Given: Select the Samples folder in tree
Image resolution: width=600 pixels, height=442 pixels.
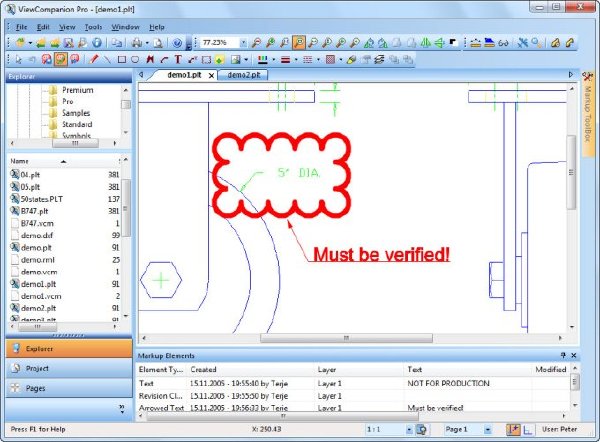Looking at the screenshot, I should (x=76, y=113).
